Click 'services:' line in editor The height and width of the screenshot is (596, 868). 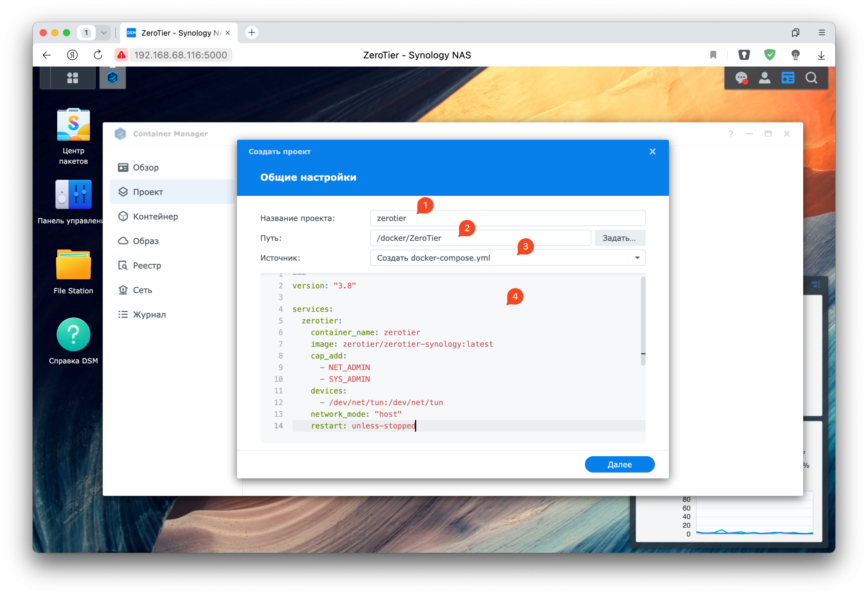point(312,309)
